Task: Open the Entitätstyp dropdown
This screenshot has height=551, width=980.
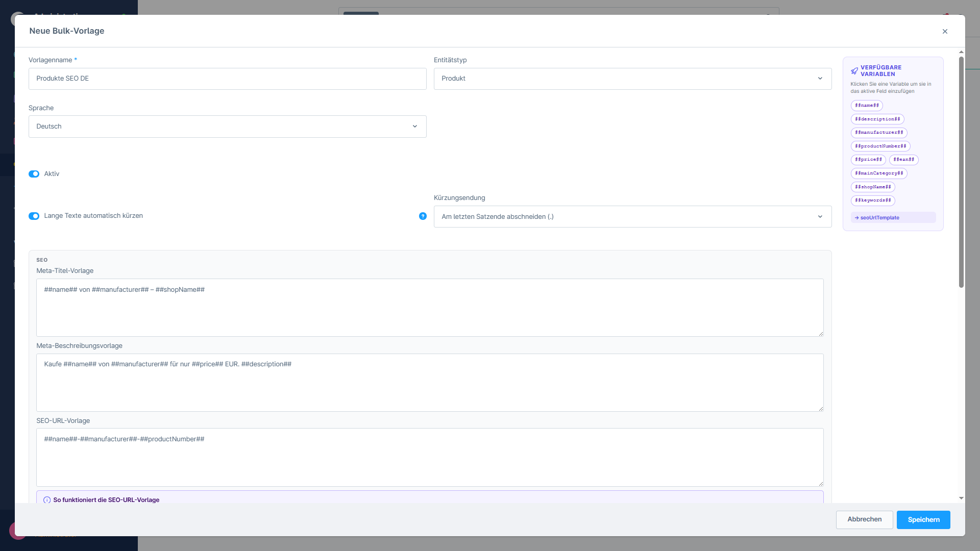Action: [x=632, y=79]
